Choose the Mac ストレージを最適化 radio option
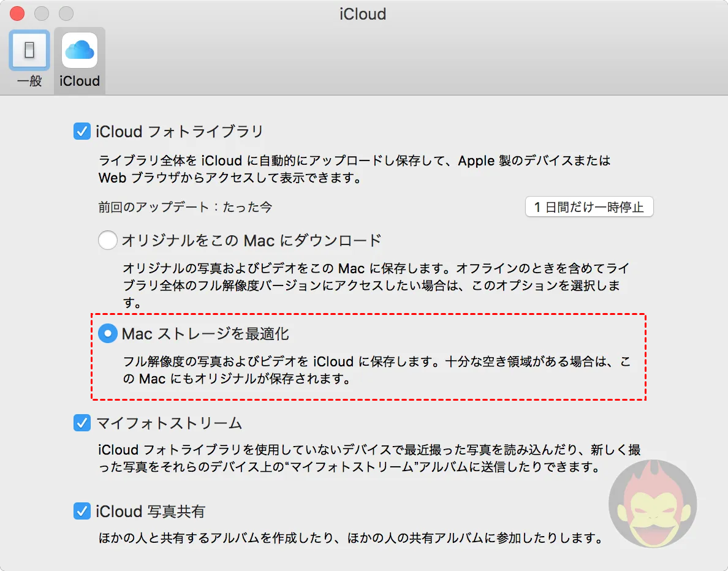728x571 pixels. pos(108,334)
